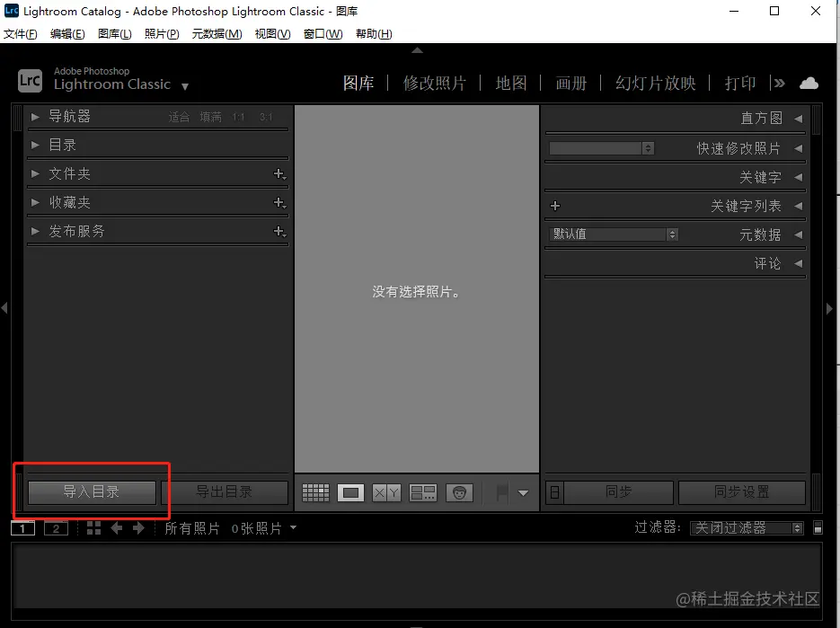The height and width of the screenshot is (628, 840).
Task: Collapse right panel group arrow
Action: click(x=829, y=309)
